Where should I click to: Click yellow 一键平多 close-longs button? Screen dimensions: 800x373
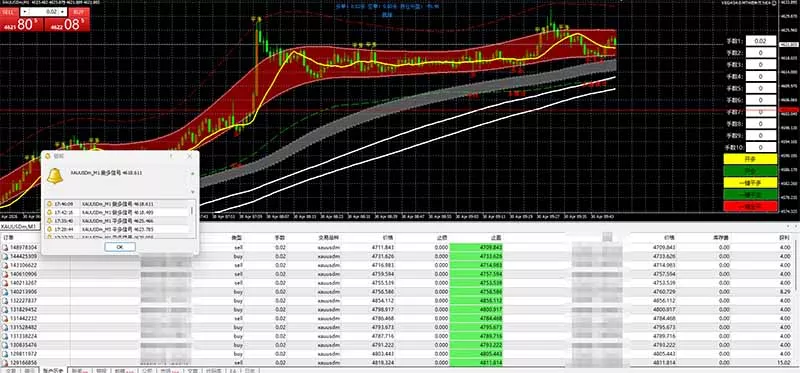[750, 183]
